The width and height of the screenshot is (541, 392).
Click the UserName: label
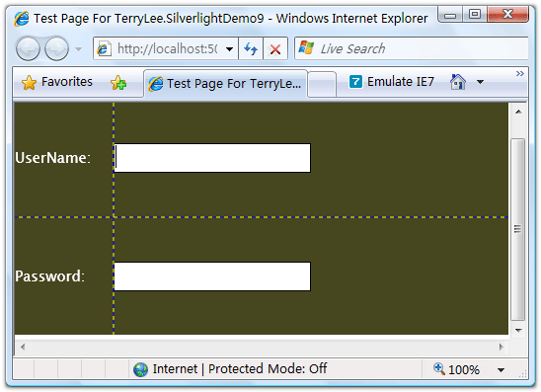click(52, 158)
